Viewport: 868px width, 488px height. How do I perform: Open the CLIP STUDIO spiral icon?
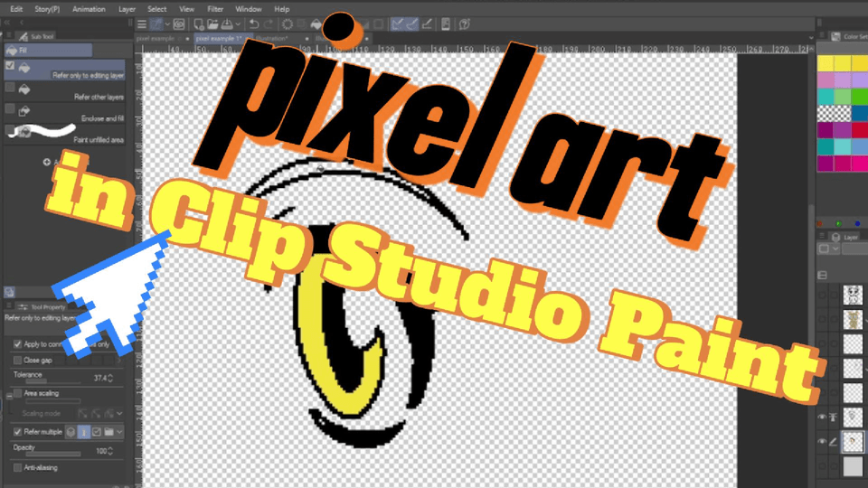tap(179, 24)
